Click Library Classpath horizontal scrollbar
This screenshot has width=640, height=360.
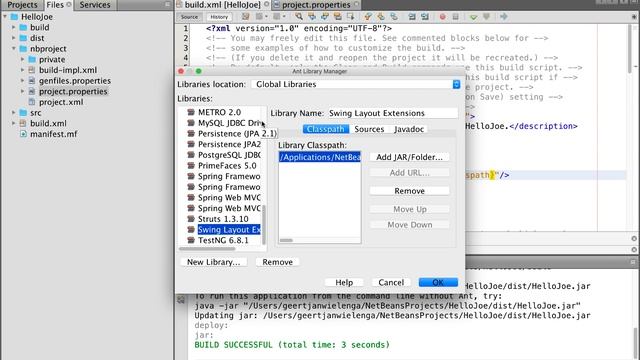coord(286,240)
